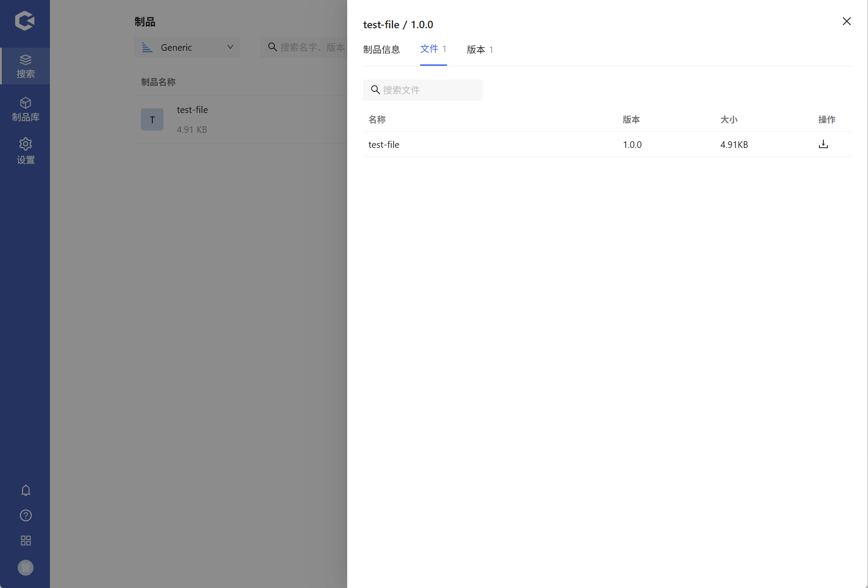Screen dimensions: 868x588
Task: Open the 设置 gear in the sidebar
Action: point(25,151)
